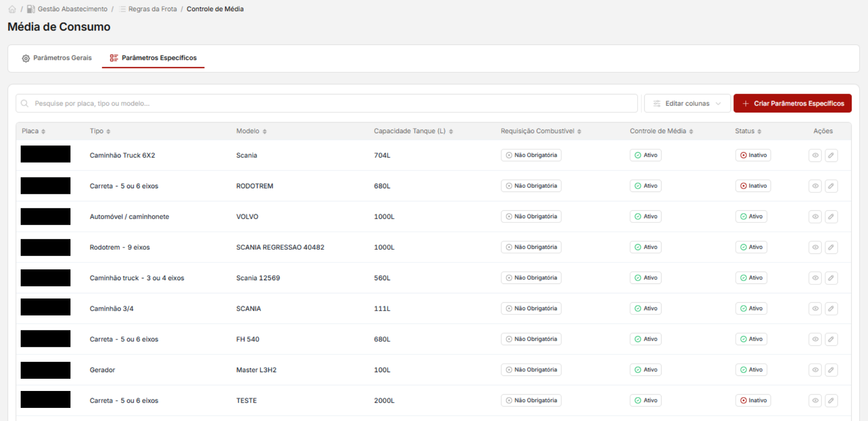
Task: Click Criar Parâmetros Específicos button
Action: point(792,103)
